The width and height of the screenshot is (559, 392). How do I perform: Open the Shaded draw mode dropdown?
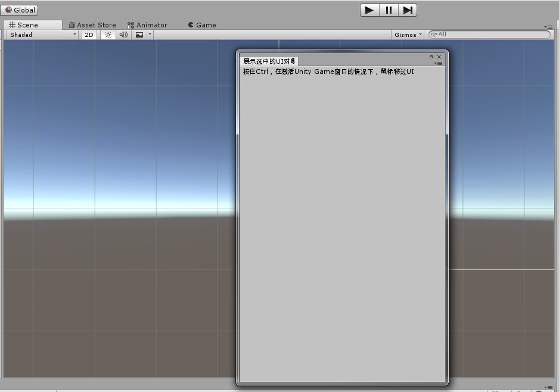(39, 34)
